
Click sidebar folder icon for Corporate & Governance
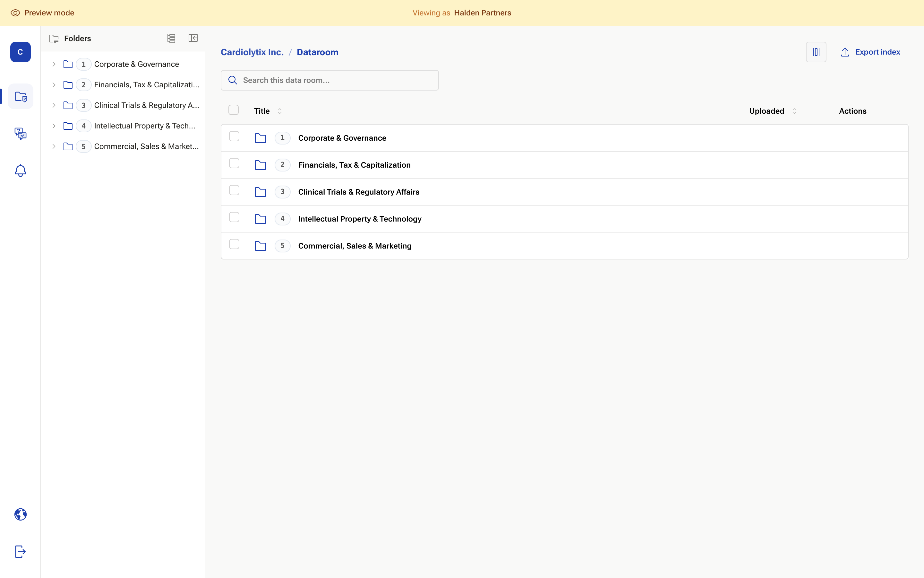click(x=68, y=64)
